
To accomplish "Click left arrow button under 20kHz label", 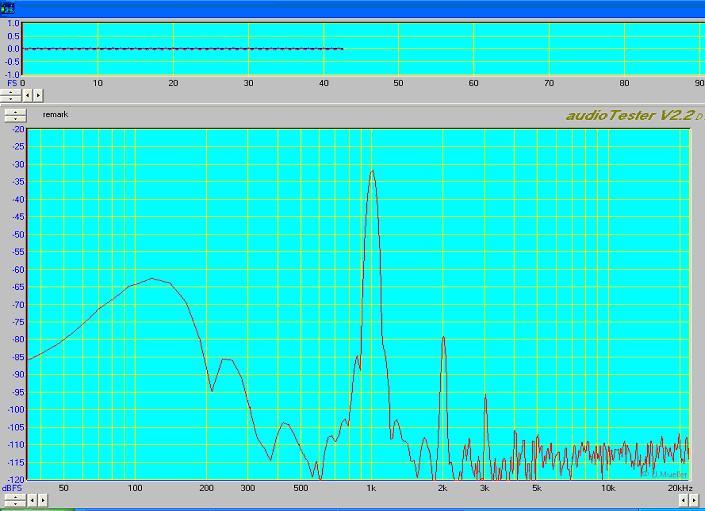I will tap(683, 500).
